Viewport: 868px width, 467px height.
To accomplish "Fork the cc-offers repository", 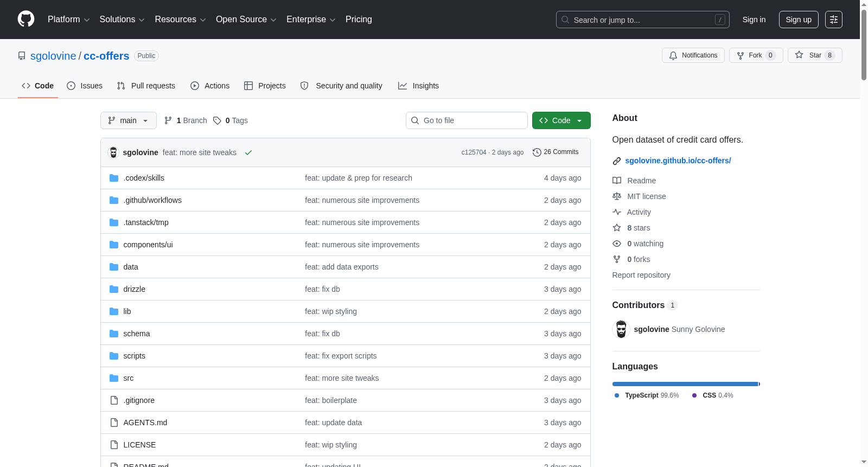I will 756,55.
